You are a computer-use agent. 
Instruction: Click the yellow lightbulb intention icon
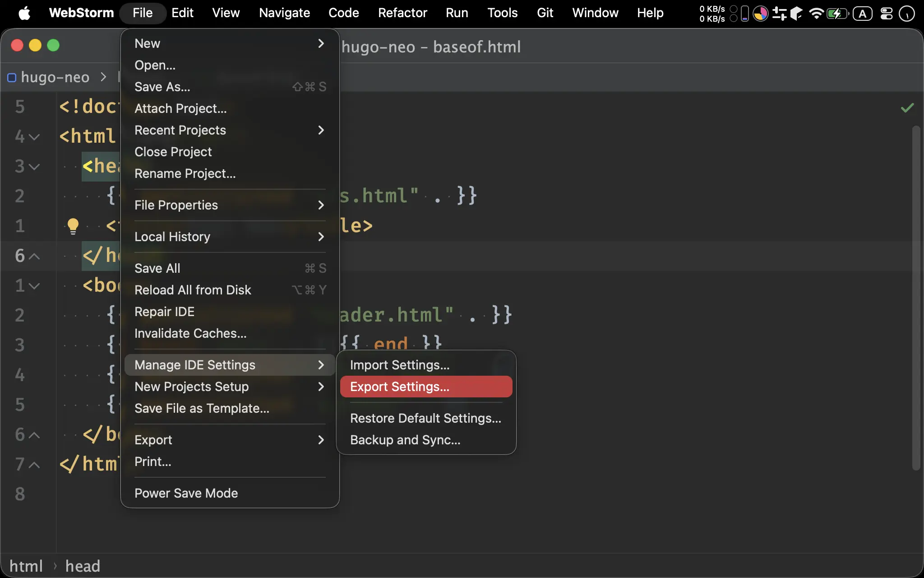coord(73,226)
